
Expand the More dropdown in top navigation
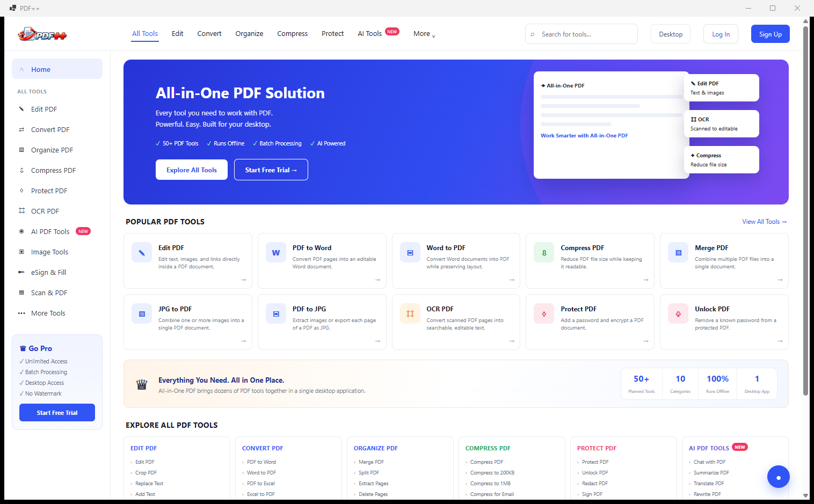(x=424, y=34)
